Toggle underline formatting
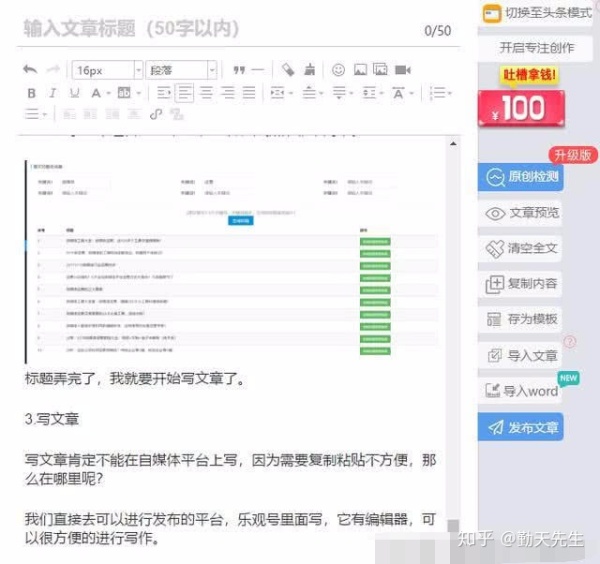The width and height of the screenshot is (600, 564). [74, 93]
